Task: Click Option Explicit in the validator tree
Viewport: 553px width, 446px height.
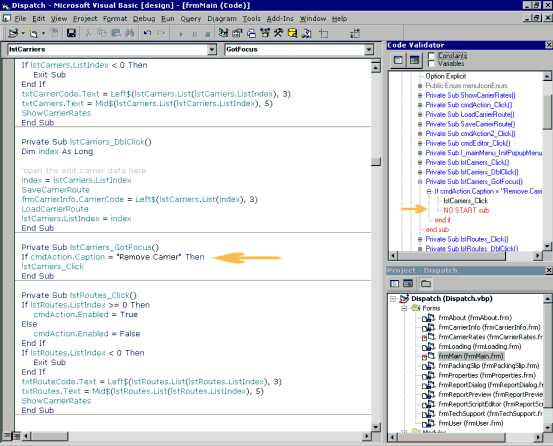Action: pyautogui.click(x=446, y=76)
